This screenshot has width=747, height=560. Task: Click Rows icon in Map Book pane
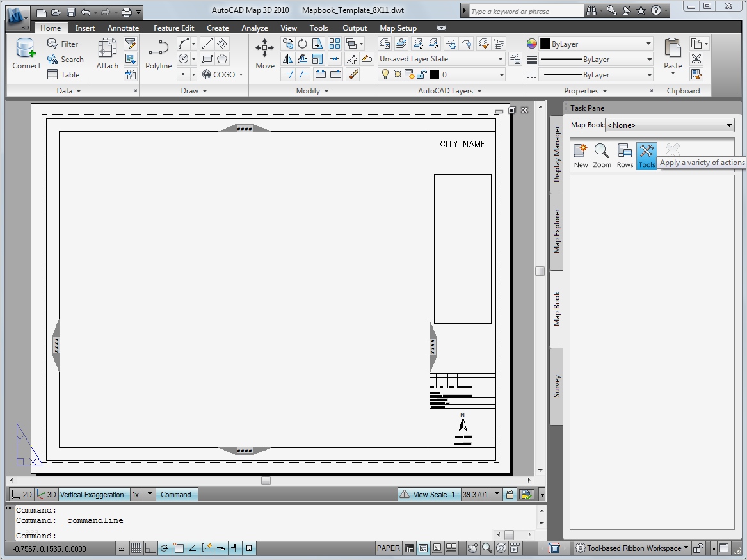pos(625,156)
